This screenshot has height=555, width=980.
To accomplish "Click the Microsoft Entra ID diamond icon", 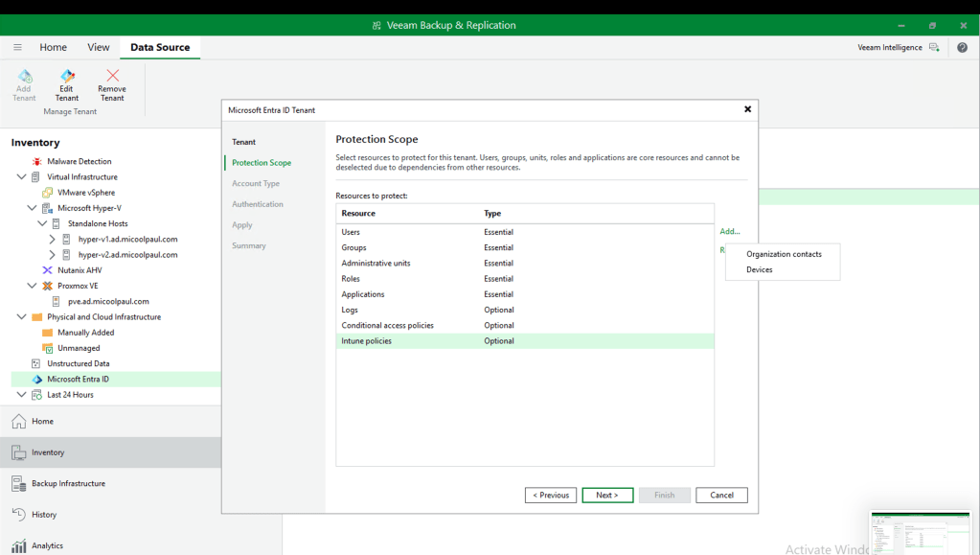I will 36,380.
